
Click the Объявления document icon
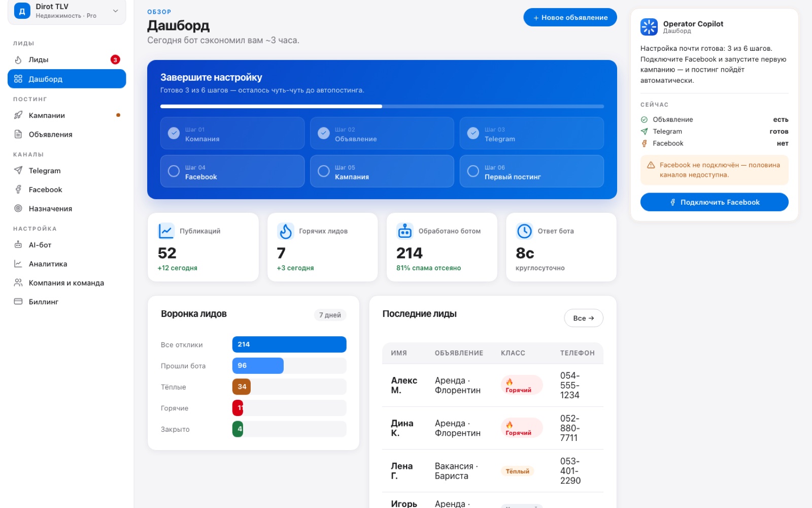(18, 134)
